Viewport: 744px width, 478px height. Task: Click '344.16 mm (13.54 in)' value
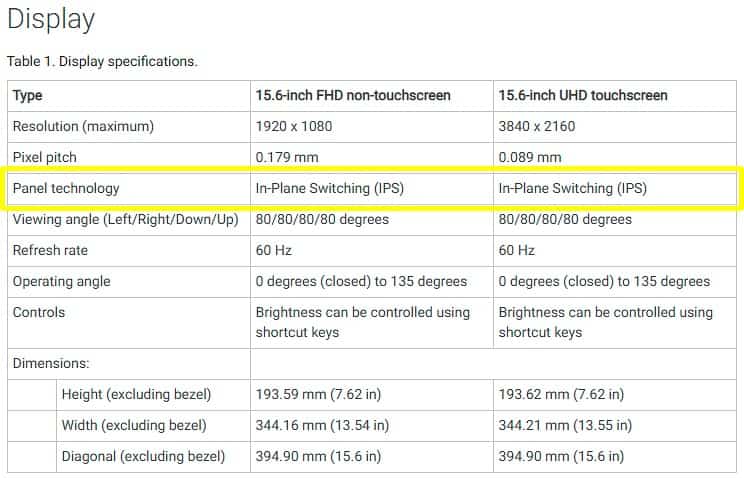(322, 425)
